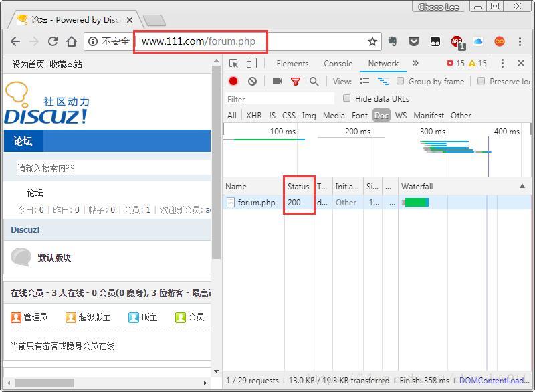Close the DevTools panel
The height and width of the screenshot is (392, 535).
(x=521, y=63)
